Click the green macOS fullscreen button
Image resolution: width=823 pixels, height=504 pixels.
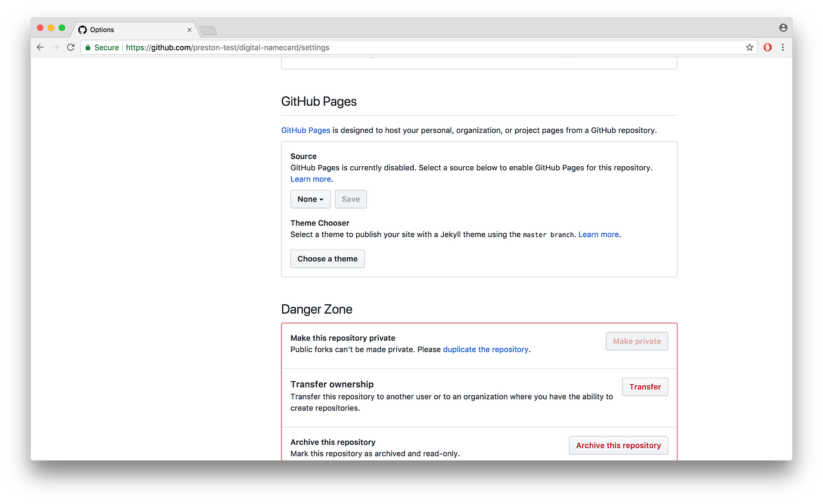coord(62,28)
